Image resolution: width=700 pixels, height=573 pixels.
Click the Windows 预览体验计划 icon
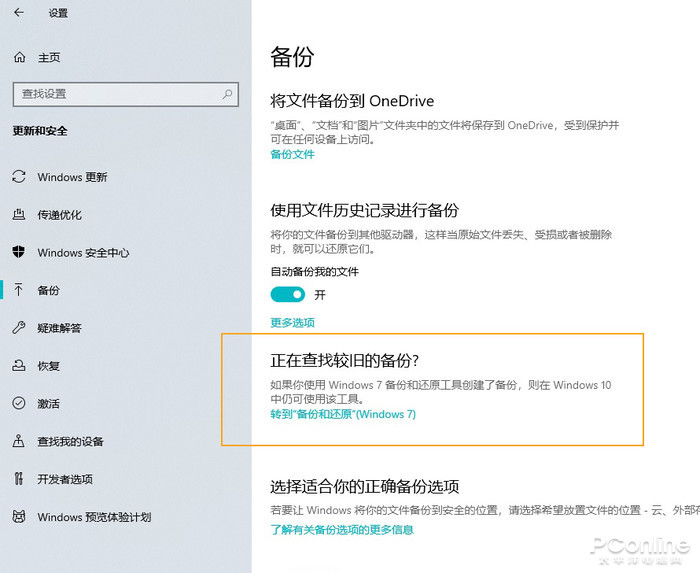pos(18,517)
